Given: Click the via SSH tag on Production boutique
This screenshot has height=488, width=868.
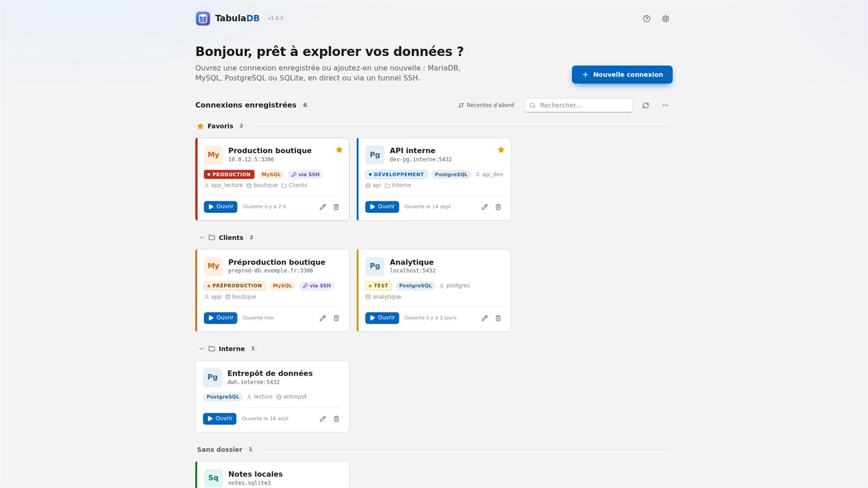Looking at the screenshot, I should pyautogui.click(x=306, y=175).
